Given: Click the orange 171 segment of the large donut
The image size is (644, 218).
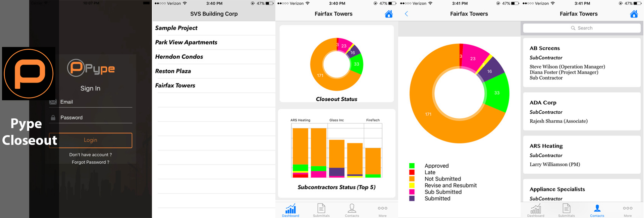Looking at the screenshot, I should pyautogui.click(x=428, y=114).
